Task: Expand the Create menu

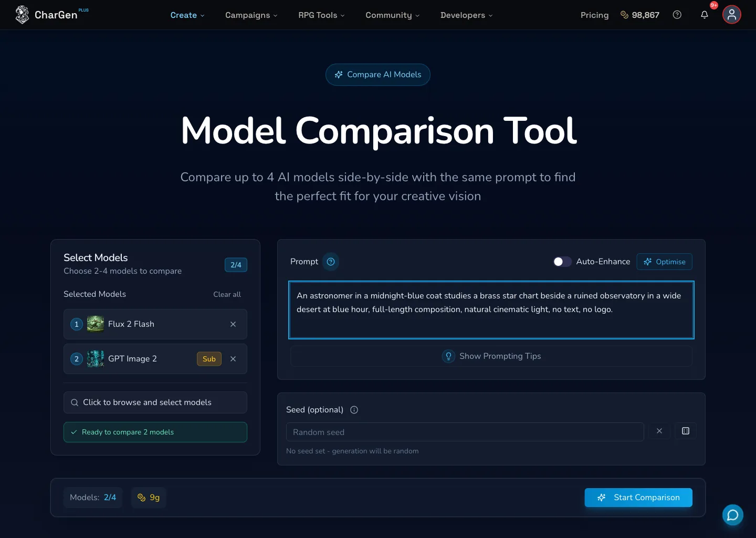Action: (x=187, y=15)
